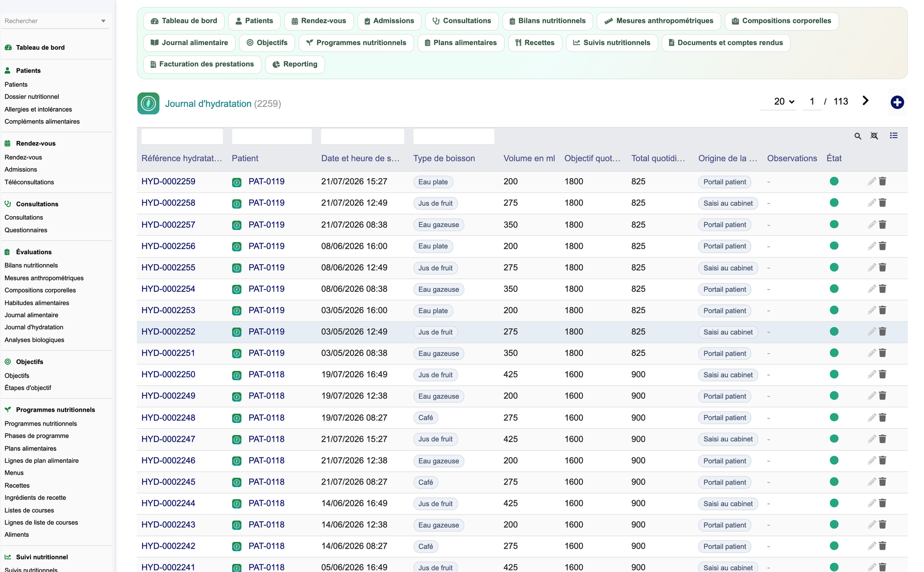Edit row HYD-0002245 with pencil icon

tap(872, 482)
